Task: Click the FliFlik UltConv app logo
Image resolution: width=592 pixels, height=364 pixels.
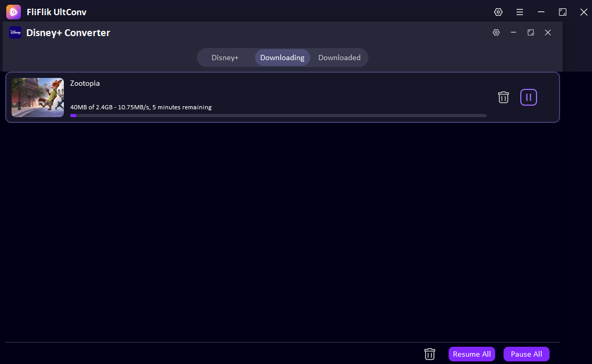Action: click(13, 12)
